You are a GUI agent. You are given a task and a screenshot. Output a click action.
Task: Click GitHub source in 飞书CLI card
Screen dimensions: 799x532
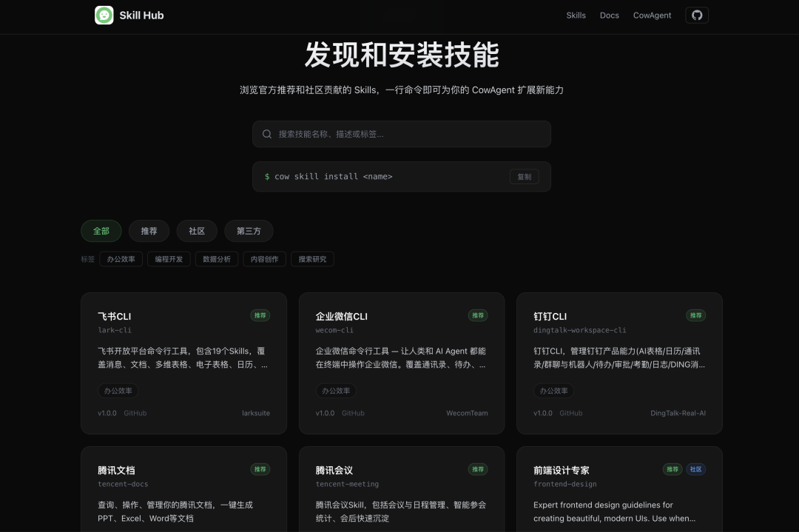135,414
